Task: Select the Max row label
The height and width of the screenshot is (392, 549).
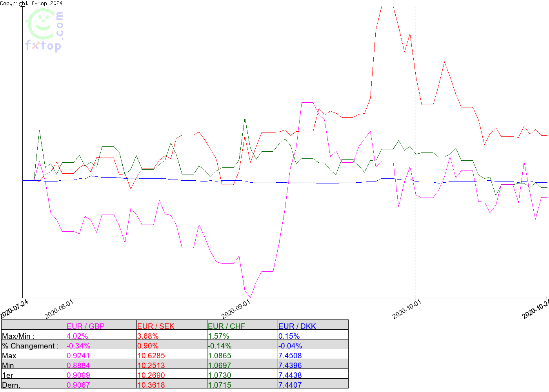Action: [x=9, y=356]
